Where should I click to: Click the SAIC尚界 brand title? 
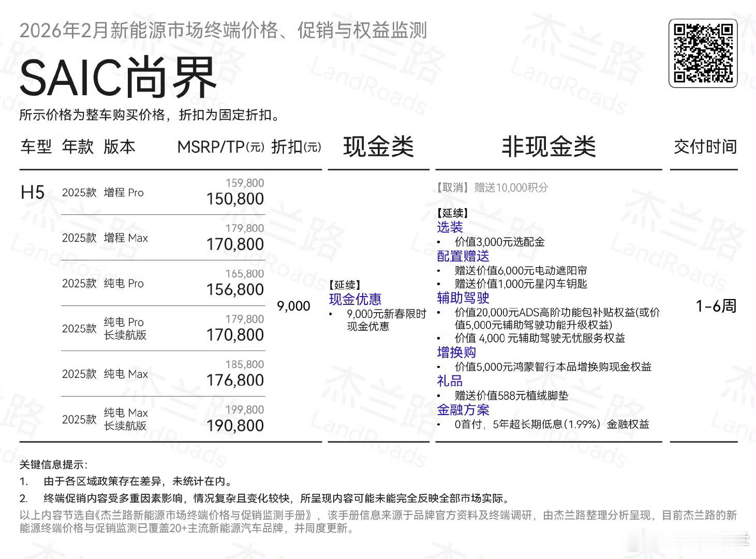point(117,78)
